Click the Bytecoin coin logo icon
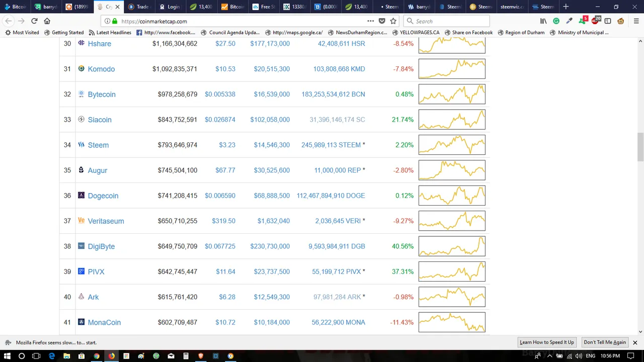The height and width of the screenshot is (362, 644). (x=81, y=94)
